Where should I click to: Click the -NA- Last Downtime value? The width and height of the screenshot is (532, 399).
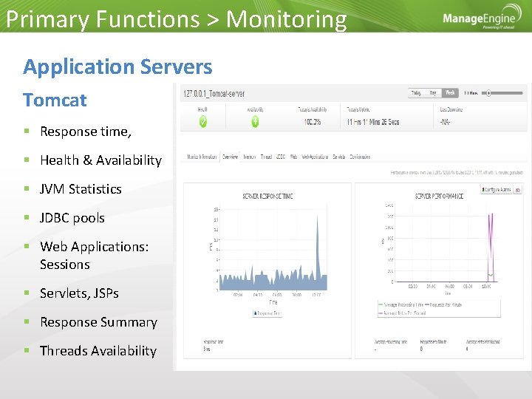coord(445,122)
